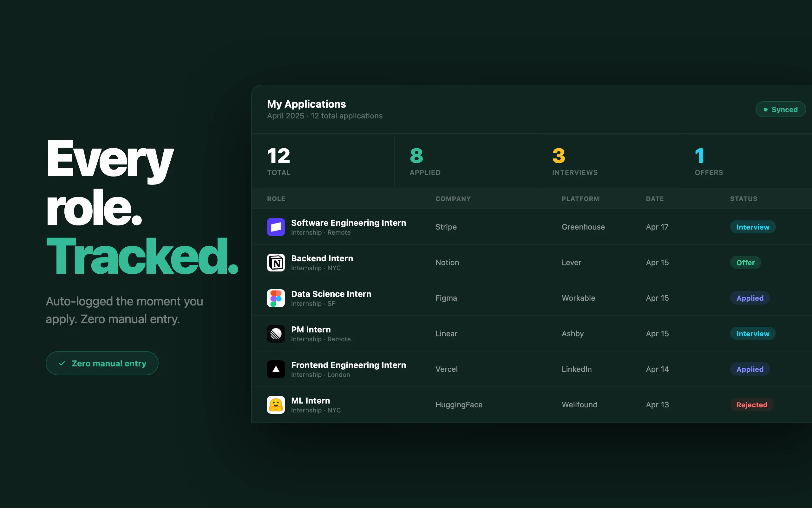Click the Linear logo icon
The width and height of the screenshot is (812, 508).
pos(276,334)
